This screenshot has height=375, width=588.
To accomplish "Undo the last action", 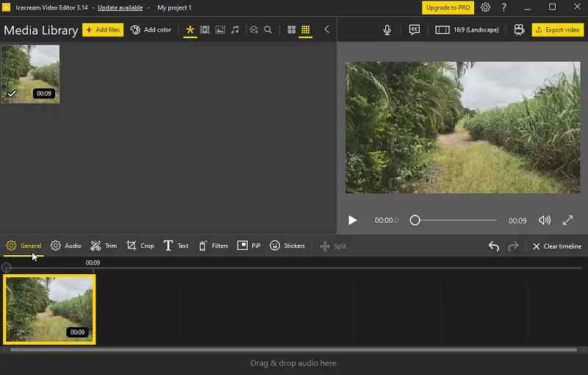I will point(494,246).
